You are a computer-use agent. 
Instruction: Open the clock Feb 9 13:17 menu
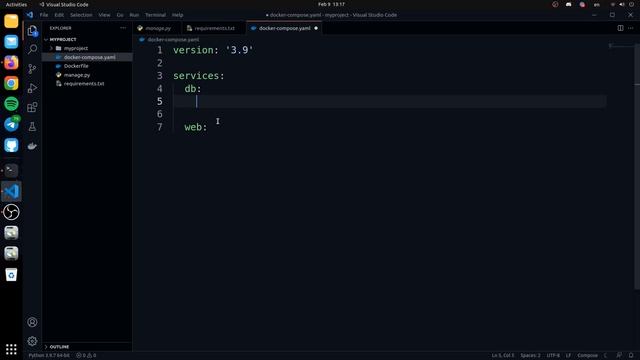tap(331, 4)
